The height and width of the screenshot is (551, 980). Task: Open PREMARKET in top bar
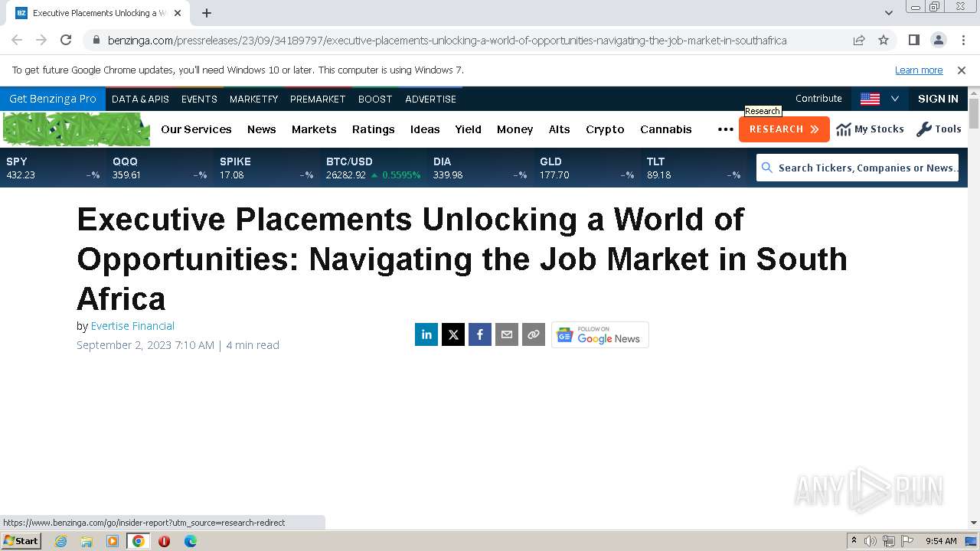coord(318,99)
